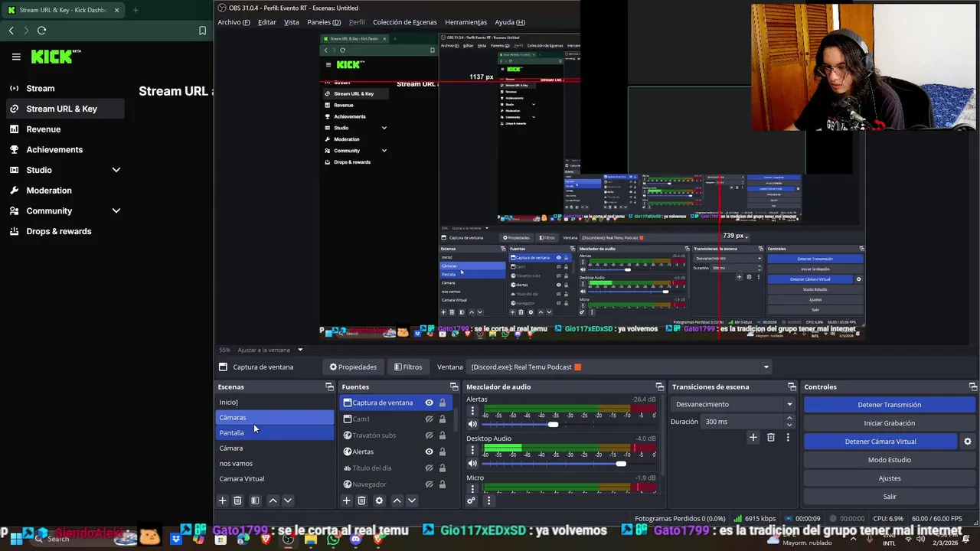Open the Colección de Escenas menu
The width and height of the screenshot is (980, 551).
404,22
